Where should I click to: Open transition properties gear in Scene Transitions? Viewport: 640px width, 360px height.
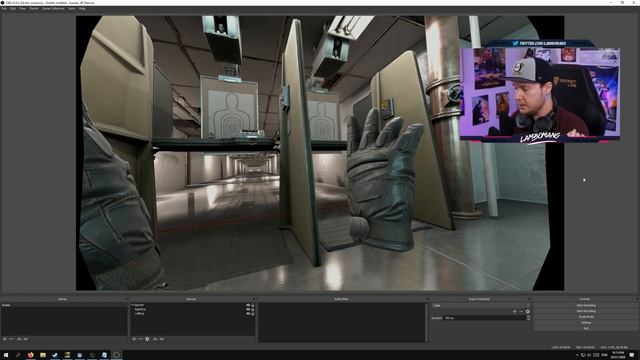click(527, 311)
